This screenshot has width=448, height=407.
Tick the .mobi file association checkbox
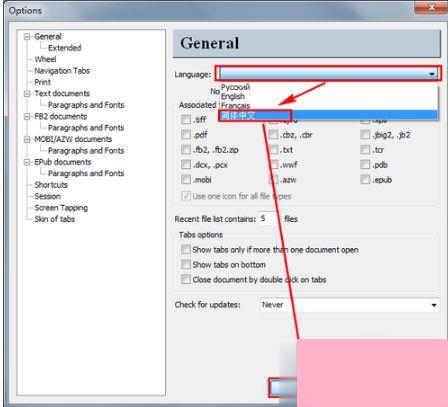tap(186, 180)
